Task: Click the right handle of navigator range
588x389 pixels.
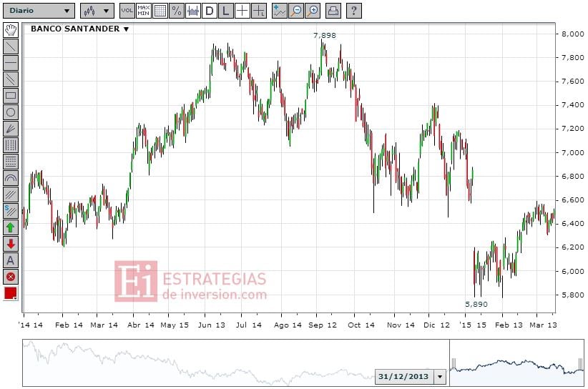Action: pyautogui.click(x=581, y=364)
